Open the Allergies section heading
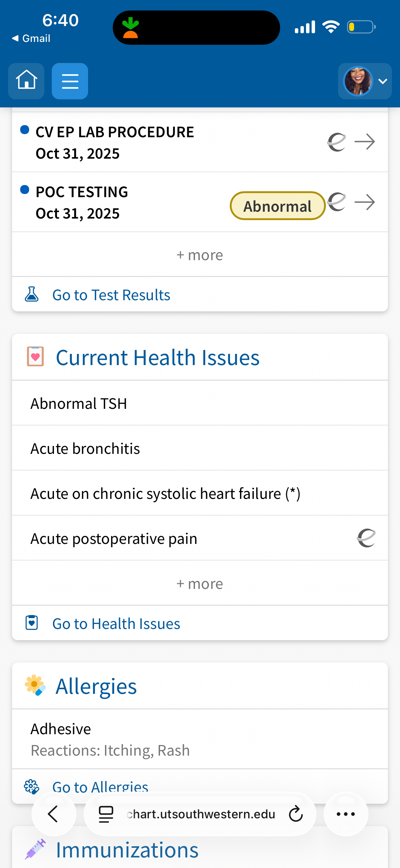The image size is (400, 868). click(96, 686)
